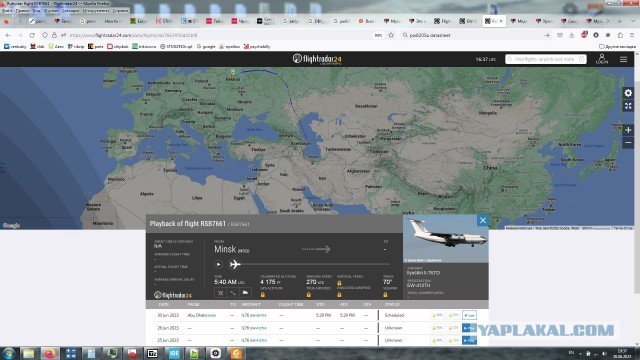Image resolution: width=640 pixels, height=360 pixels.
Task: Click the airplane marker on playback timeline
Action: coord(235,264)
